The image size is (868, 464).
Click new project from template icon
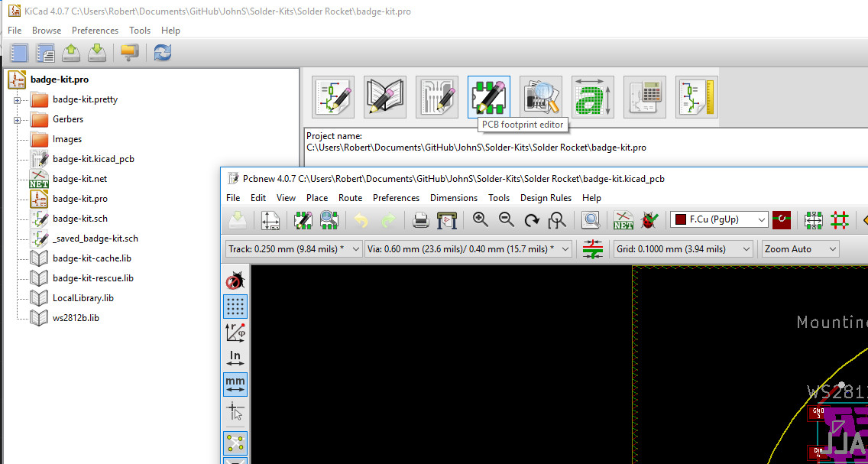45,53
